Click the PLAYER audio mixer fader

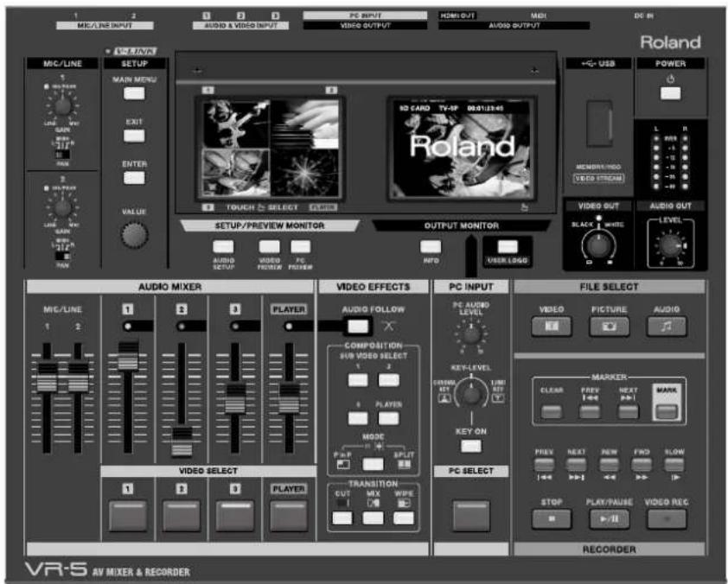pyautogui.click(x=290, y=398)
